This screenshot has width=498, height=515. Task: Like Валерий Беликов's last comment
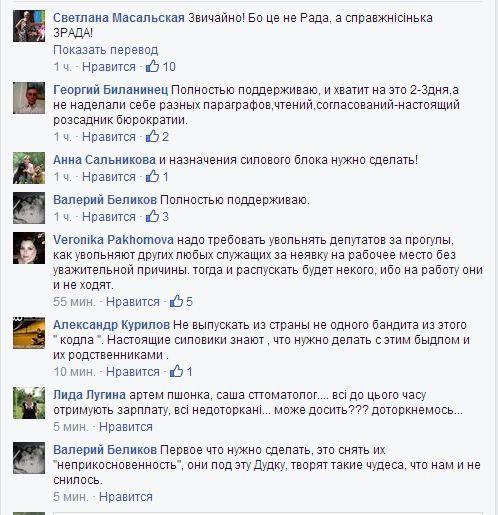tap(126, 497)
